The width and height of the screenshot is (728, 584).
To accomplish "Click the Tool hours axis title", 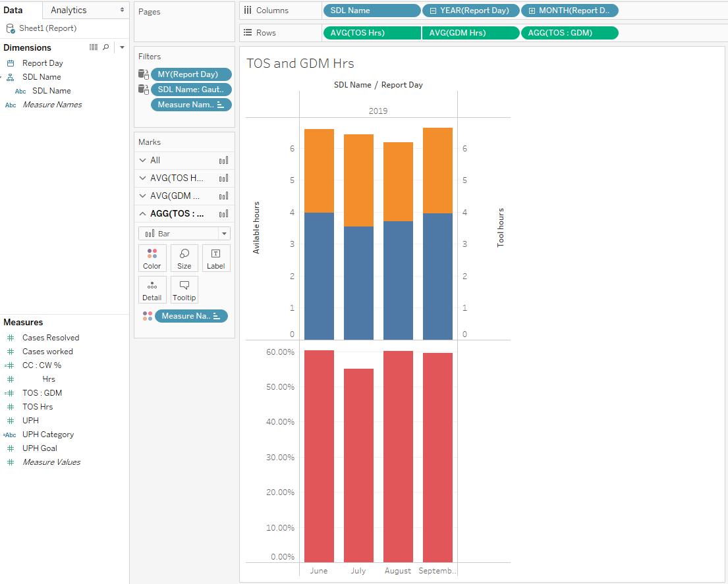I will pos(500,228).
